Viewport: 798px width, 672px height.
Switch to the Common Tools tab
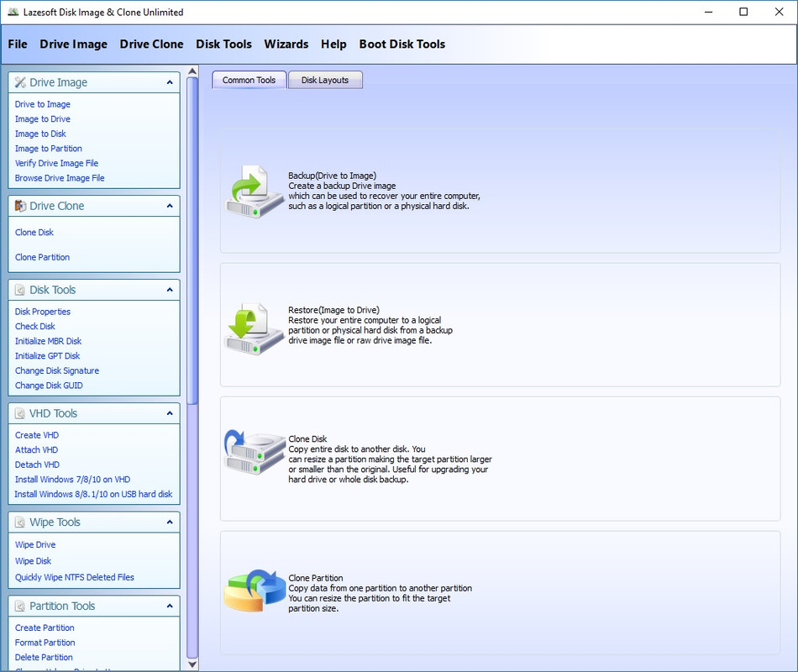(x=249, y=80)
